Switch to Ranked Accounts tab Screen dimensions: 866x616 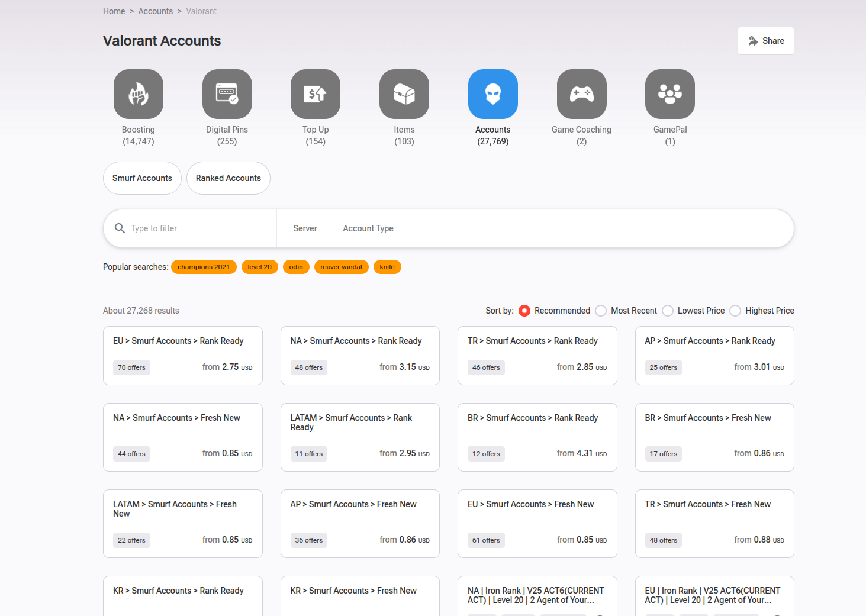[x=228, y=178]
